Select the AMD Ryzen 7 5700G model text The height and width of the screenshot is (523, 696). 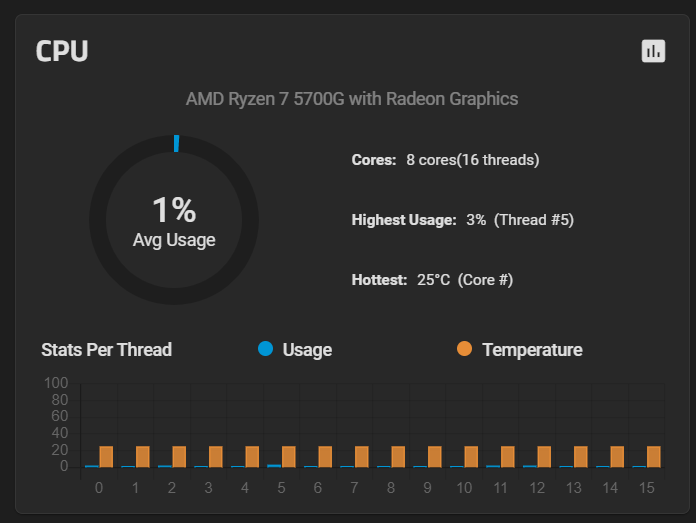tap(352, 99)
